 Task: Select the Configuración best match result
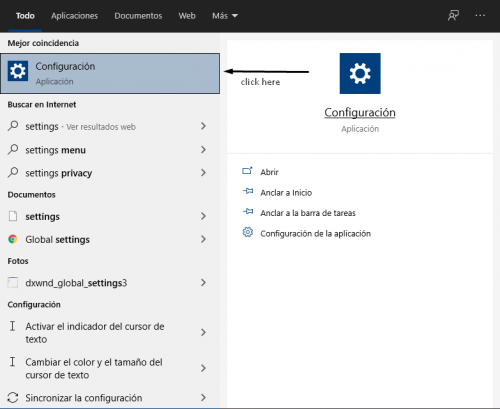click(x=110, y=73)
